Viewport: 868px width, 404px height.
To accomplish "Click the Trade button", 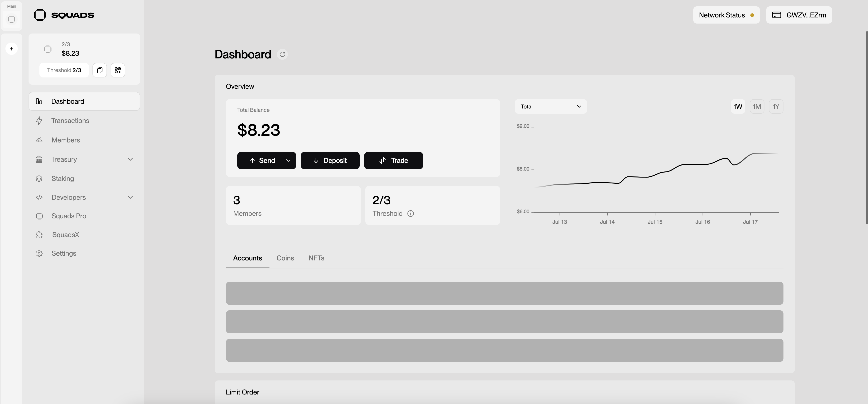I will (393, 161).
